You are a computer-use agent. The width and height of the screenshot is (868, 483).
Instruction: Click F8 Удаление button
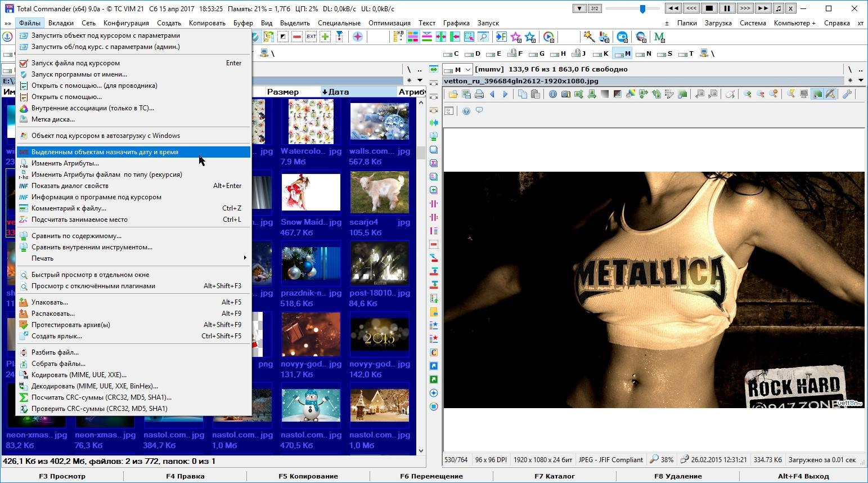point(678,476)
